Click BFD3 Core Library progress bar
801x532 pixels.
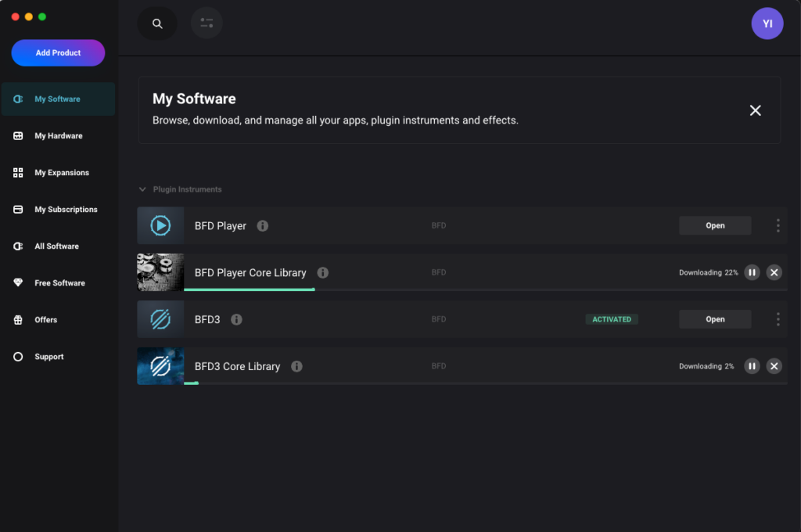[x=485, y=383]
